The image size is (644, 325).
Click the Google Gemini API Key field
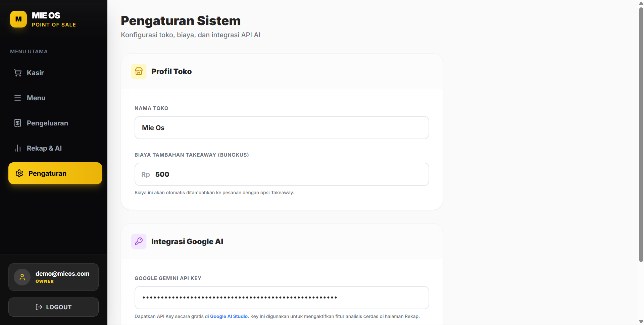click(282, 297)
